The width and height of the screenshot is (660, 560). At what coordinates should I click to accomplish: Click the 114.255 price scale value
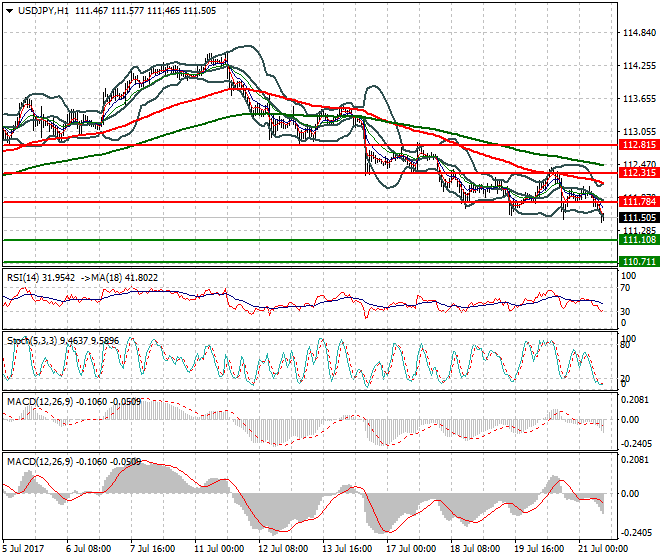coord(639,66)
